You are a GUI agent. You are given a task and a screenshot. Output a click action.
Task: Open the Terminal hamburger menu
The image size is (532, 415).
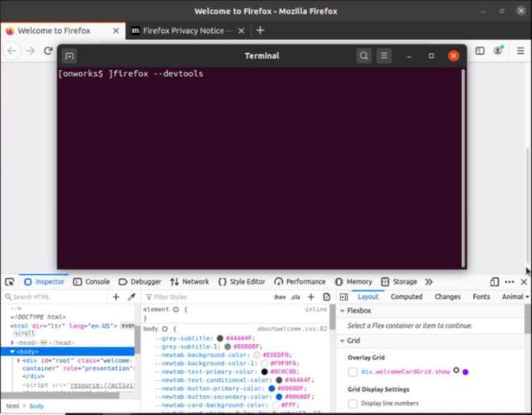[x=384, y=56]
